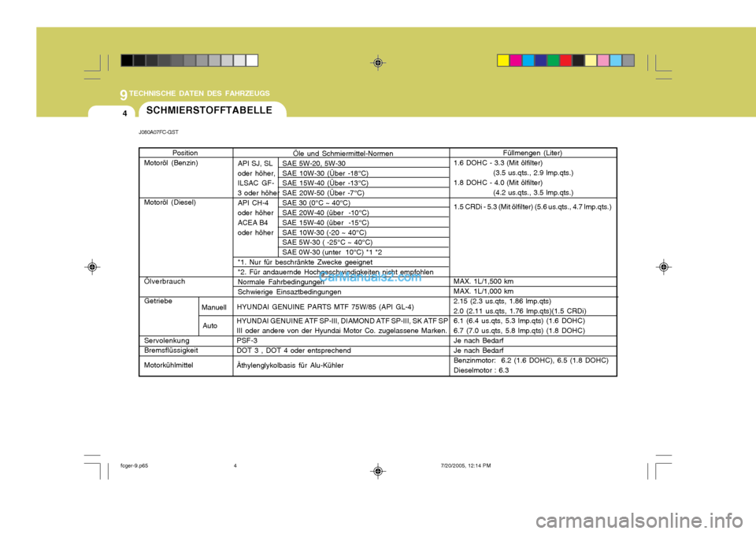Choose the green swatch in the color bar
Viewport: 756px width, 534px height.
(554, 61)
